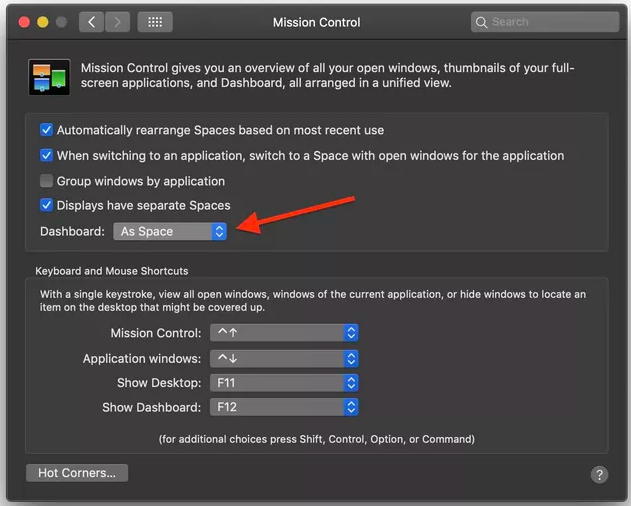Uncheck Automatically rearrange Spaces based on recent use

pos(46,130)
